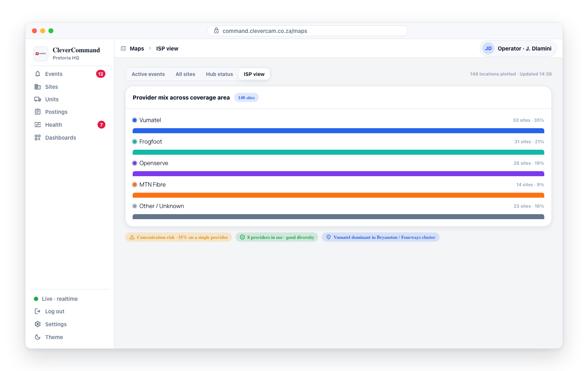This screenshot has width=588, height=371.
Task: Click the CleverCommand logo icon
Action: 41,54
